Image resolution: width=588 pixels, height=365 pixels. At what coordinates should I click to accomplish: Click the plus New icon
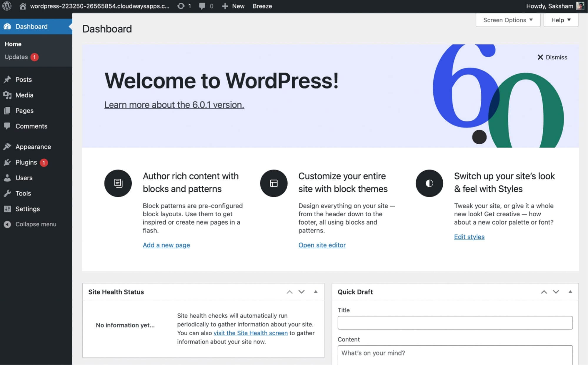click(225, 6)
